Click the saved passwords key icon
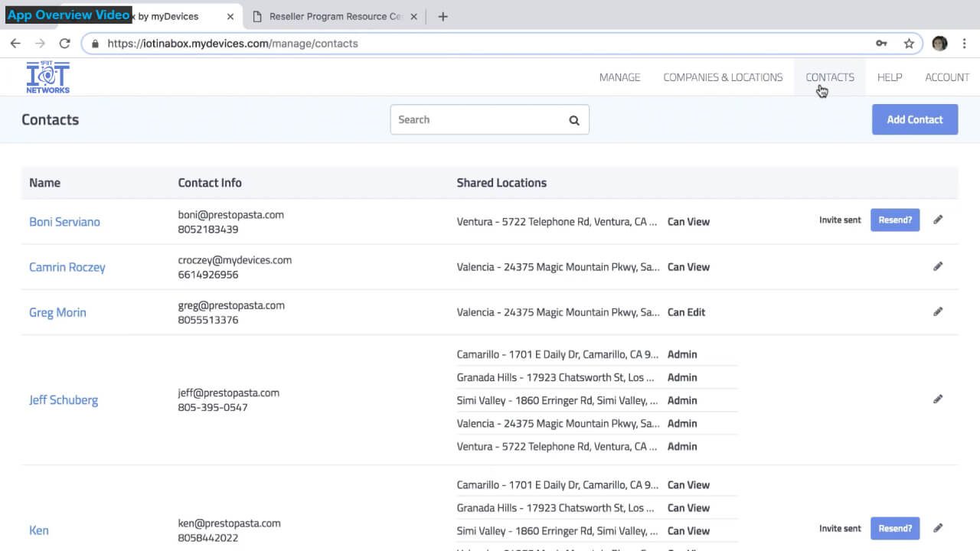Viewport: 980px width, 551px height. point(881,44)
